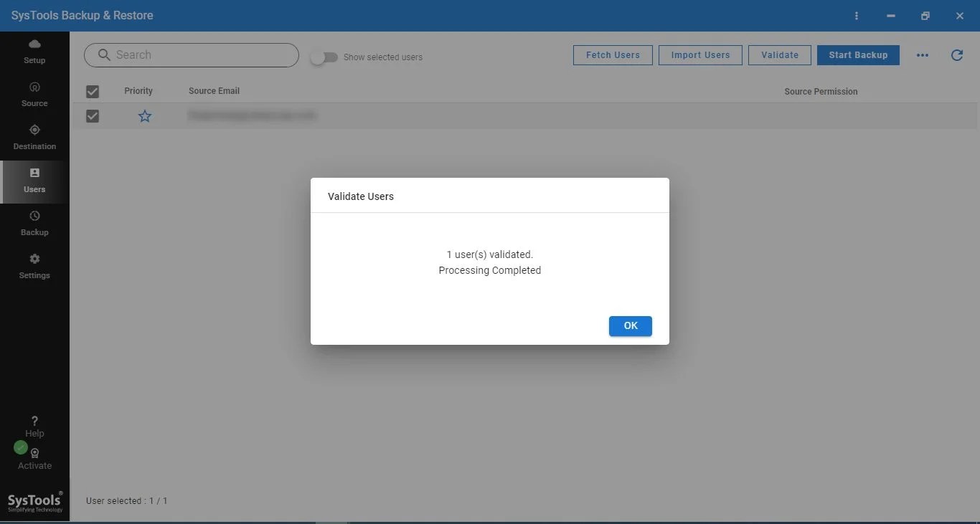The width and height of the screenshot is (980, 524).
Task: Minimize the SysTools window
Action: point(891,16)
